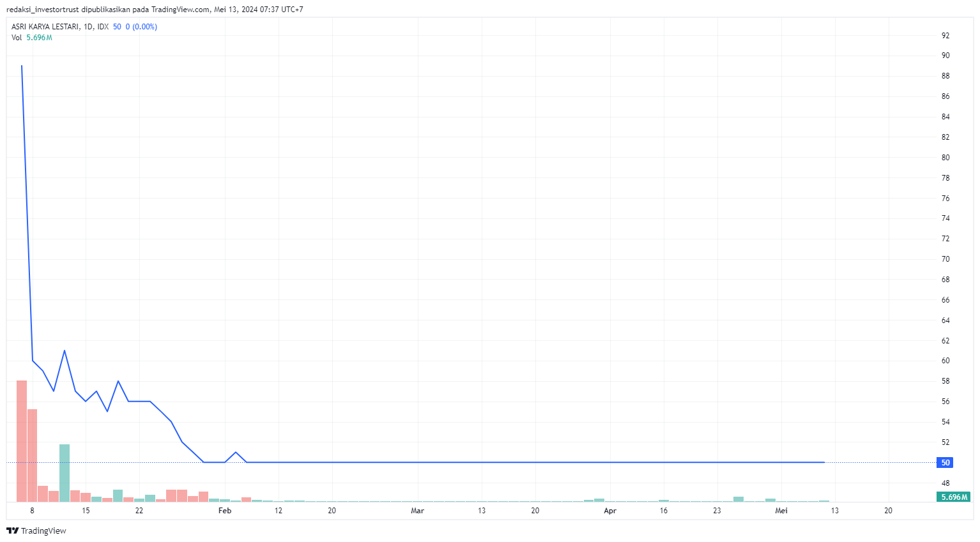Click the 52 price axis label
The image size is (980, 542).
pyautogui.click(x=946, y=442)
